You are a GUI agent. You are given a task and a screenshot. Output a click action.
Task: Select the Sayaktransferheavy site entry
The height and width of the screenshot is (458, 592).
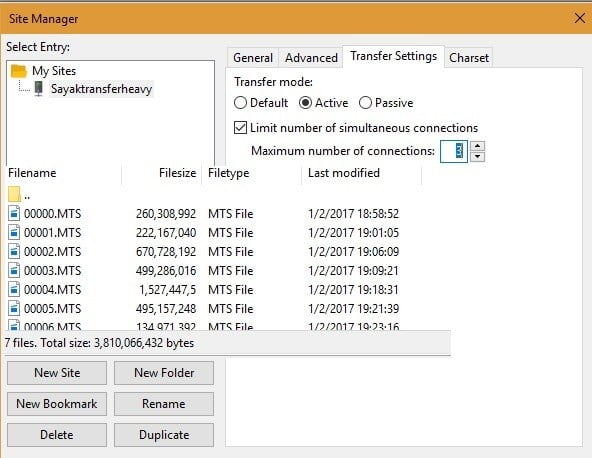[x=101, y=89]
